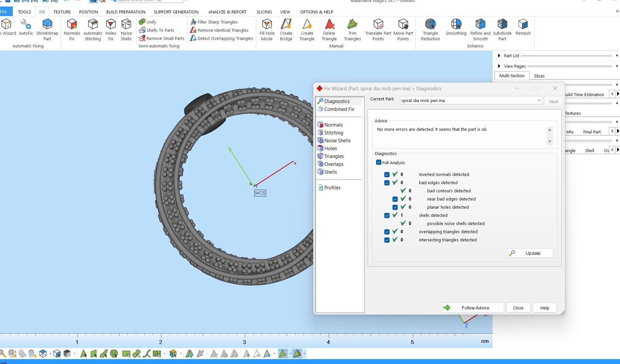This screenshot has width=620, height=364.
Task: Launch the Smoothing tool
Action: pyautogui.click(x=456, y=27)
